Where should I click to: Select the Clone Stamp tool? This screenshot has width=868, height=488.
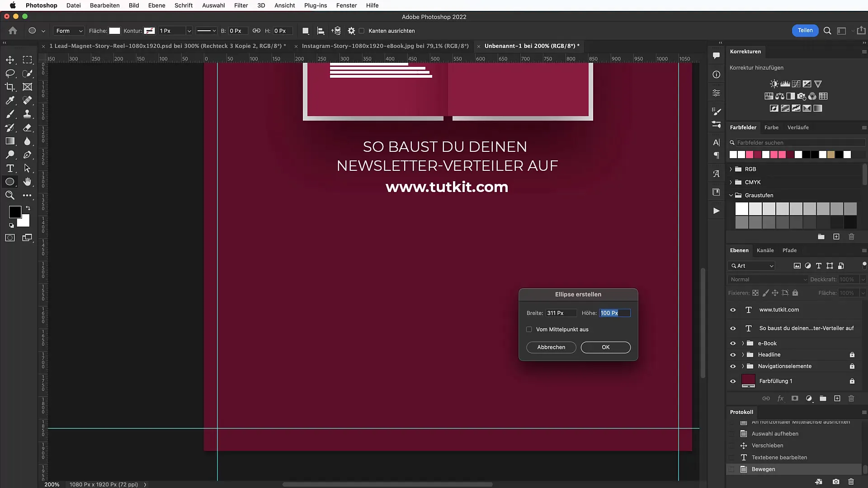pyautogui.click(x=28, y=114)
